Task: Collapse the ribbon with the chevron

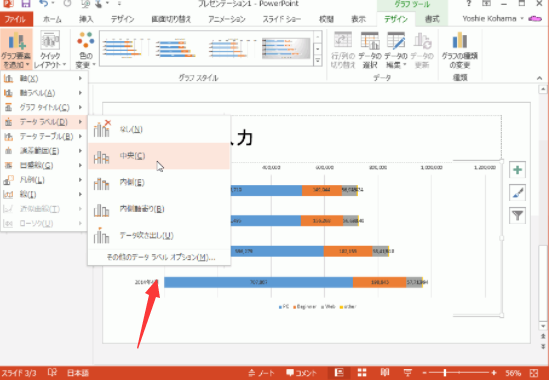Action: tap(539, 78)
